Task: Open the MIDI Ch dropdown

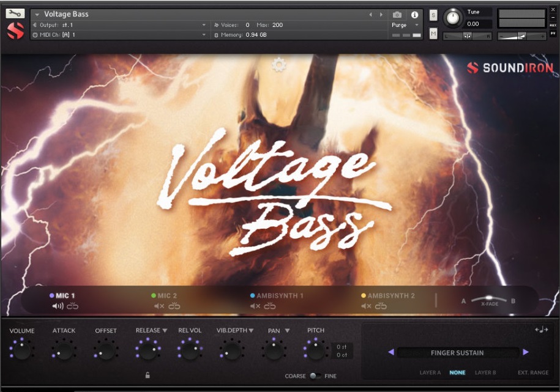Action: [x=204, y=35]
